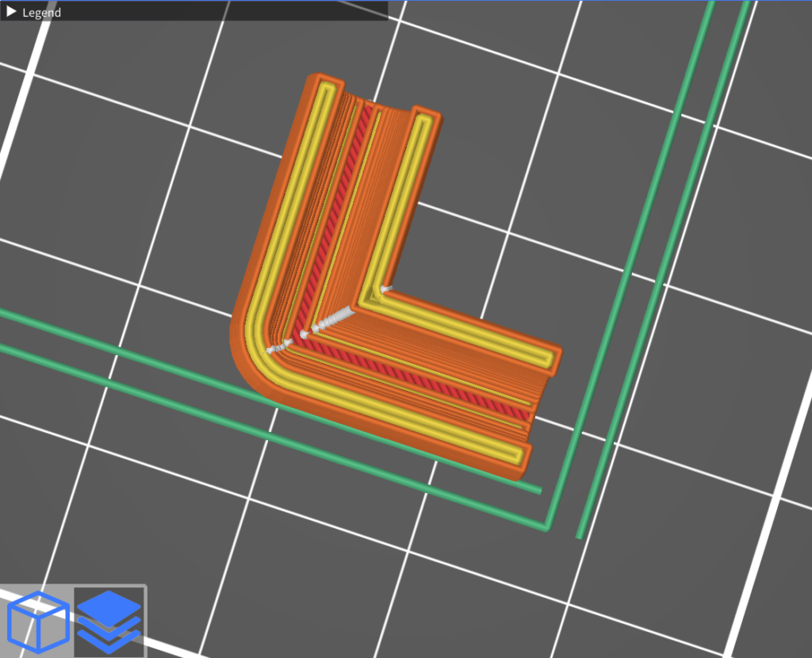Expand the Legend panel triangle arrow
Screen dimensions: 812x658
[x=11, y=12]
